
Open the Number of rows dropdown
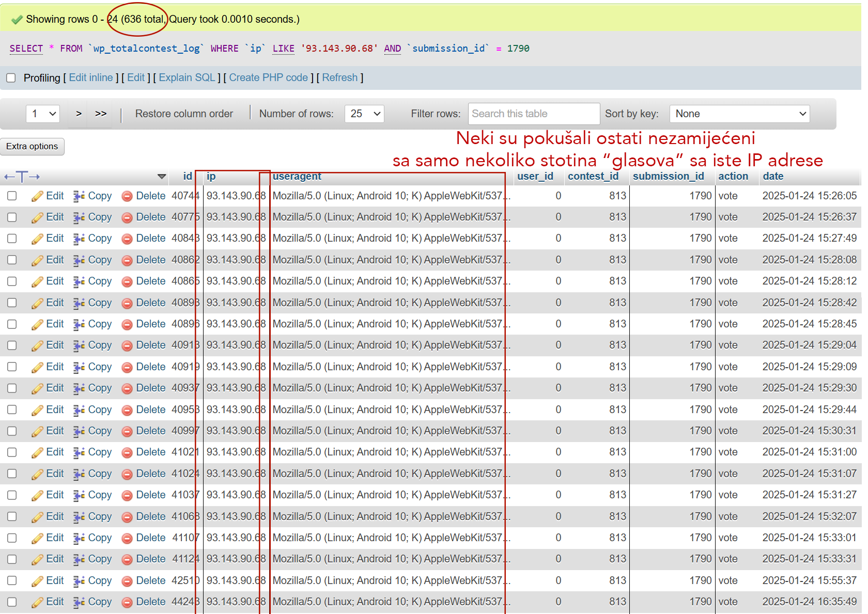[x=364, y=114]
